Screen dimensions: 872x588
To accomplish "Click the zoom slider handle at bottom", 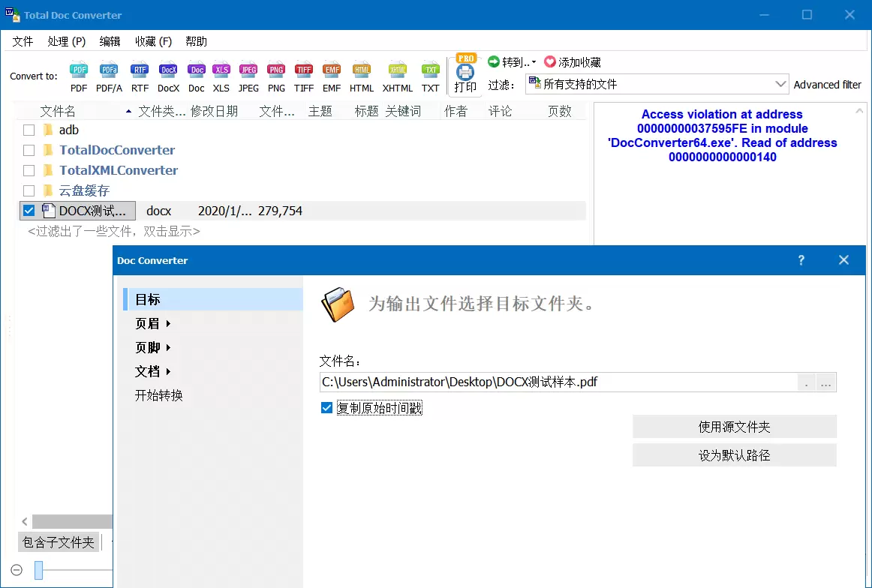I will tap(38, 570).
